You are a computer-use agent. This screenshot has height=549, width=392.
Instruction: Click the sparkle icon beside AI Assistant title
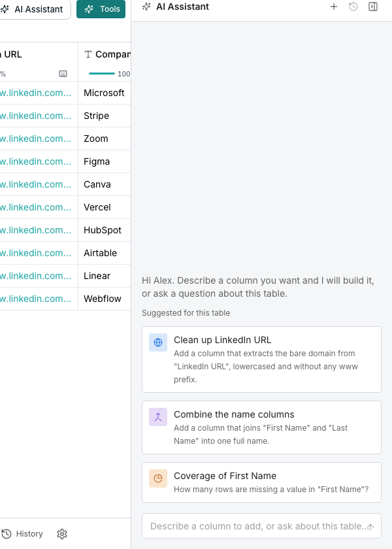pyautogui.click(x=146, y=7)
